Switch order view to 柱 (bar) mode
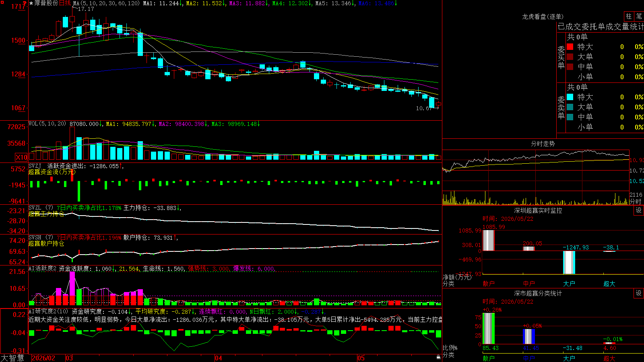 (x=629, y=16)
